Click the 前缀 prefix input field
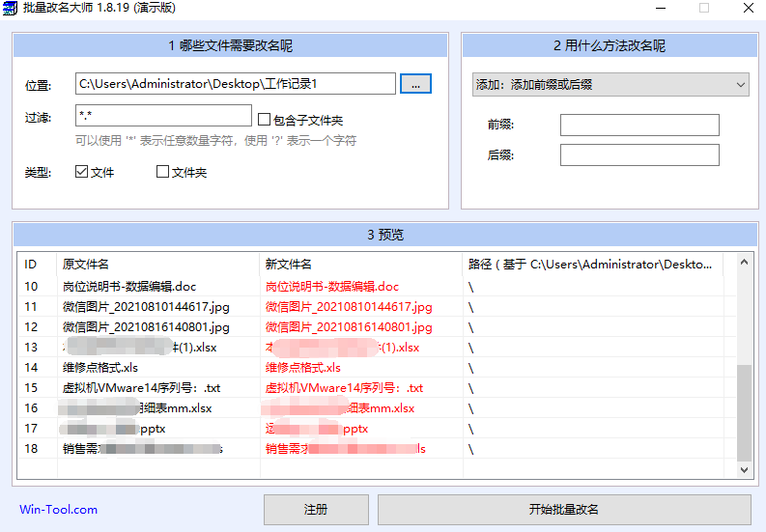The height and width of the screenshot is (532, 766). click(639, 126)
